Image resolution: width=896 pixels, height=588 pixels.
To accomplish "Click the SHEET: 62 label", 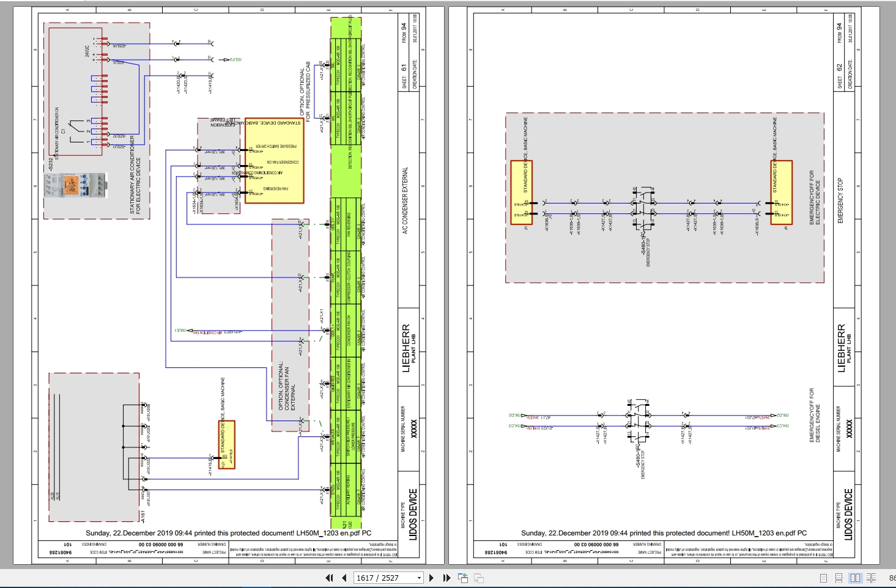I will click(839, 77).
